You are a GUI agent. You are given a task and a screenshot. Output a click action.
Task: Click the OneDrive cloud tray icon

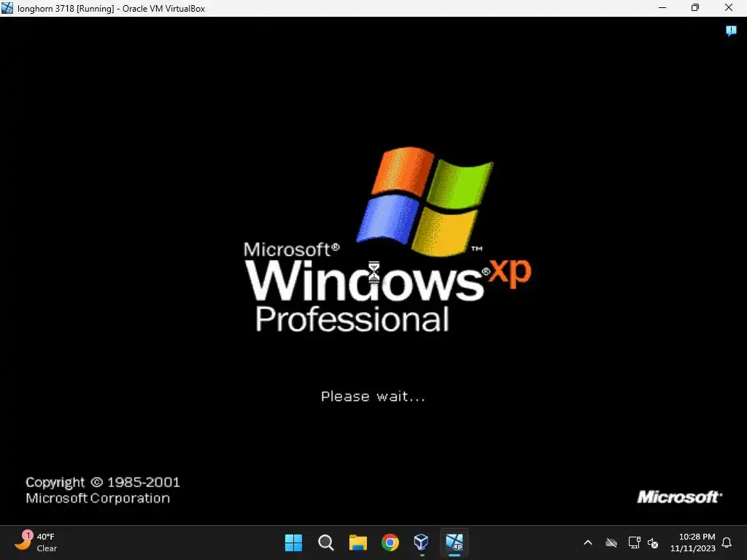(x=611, y=542)
